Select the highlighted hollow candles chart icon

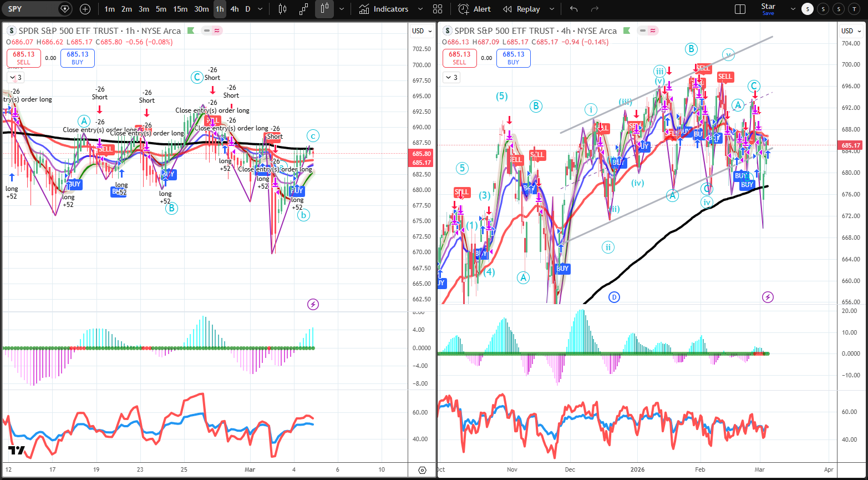pos(324,9)
